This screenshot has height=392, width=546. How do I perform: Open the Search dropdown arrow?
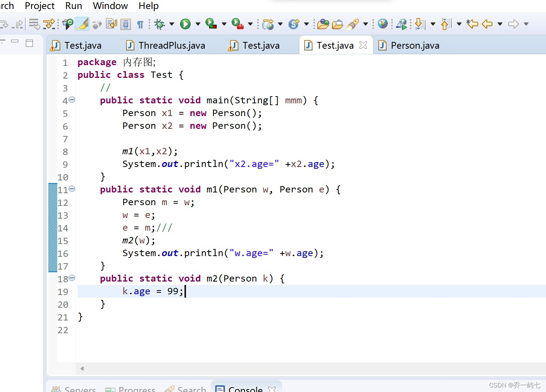pos(366,24)
